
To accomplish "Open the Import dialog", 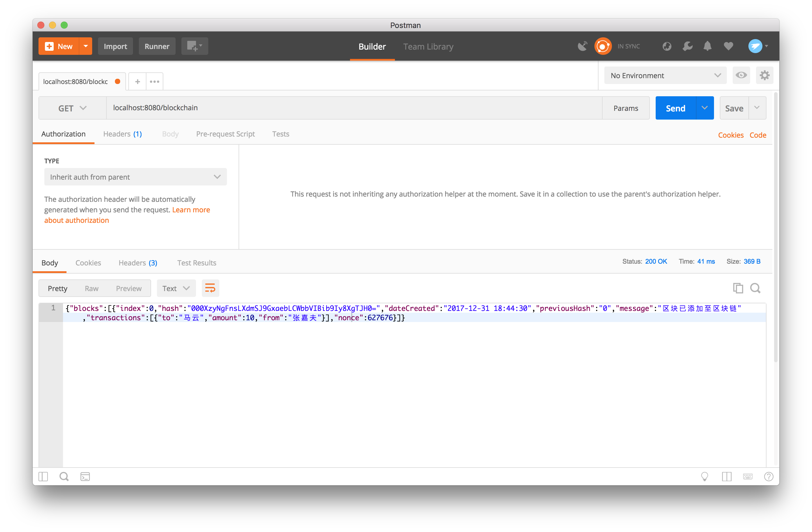I will (115, 46).
